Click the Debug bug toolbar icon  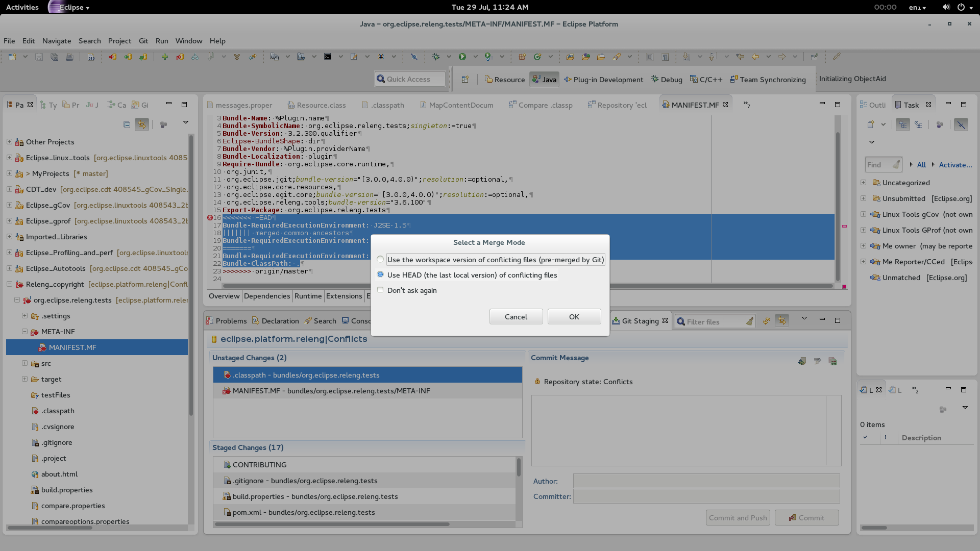click(436, 57)
